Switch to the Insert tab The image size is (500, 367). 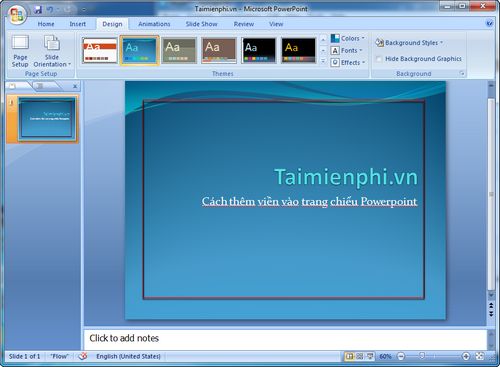[78, 24]
